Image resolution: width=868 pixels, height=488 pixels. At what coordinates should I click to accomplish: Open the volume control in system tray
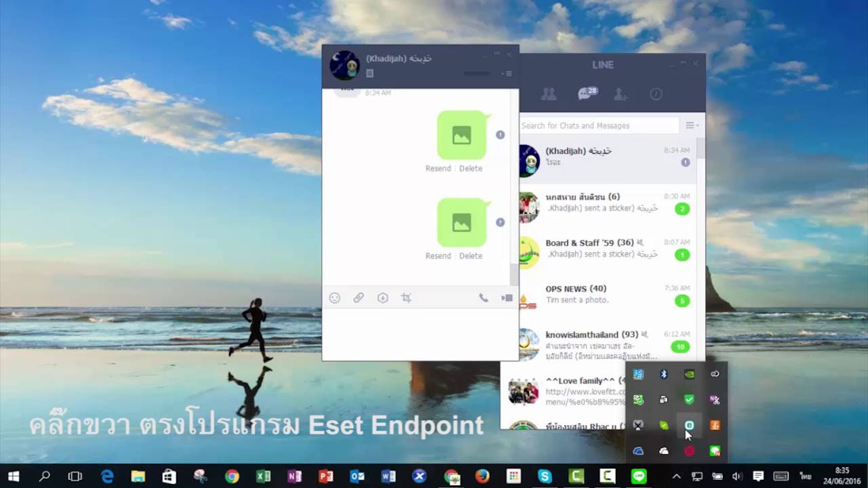click(x=737, y=476)
